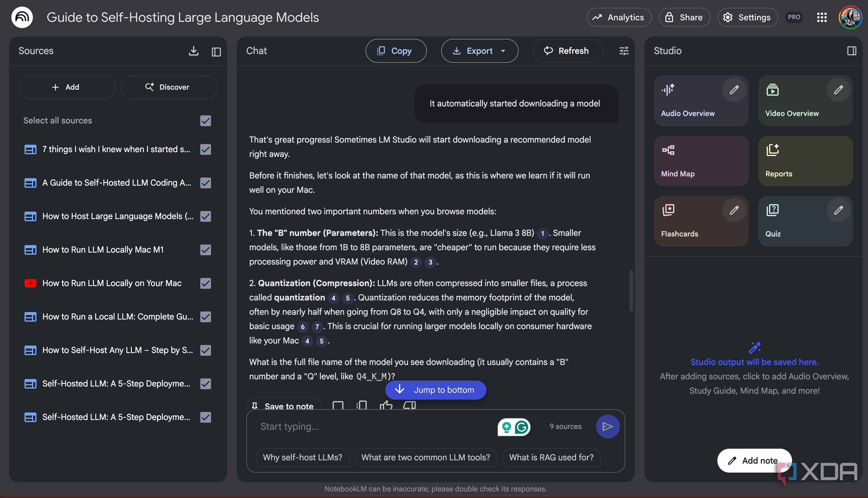Click the green lightbulb icon in the chat box
Image resolution: width=868 pixels, height=498 pixels.
pos(507,427)
